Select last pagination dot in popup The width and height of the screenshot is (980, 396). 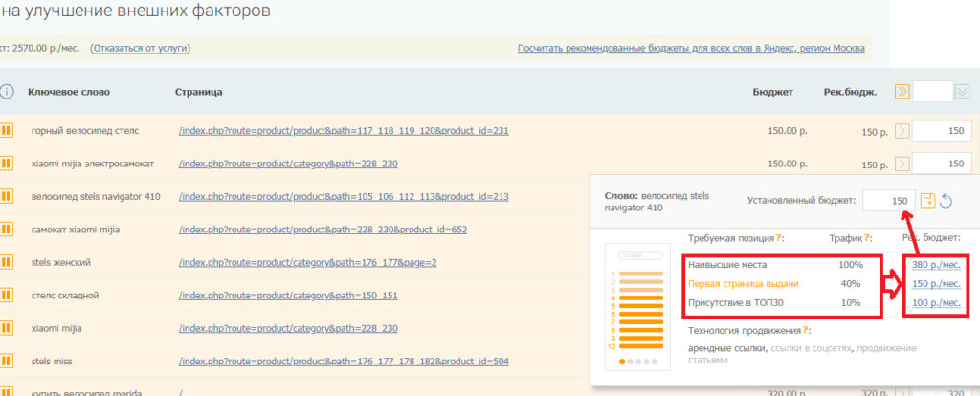tap(655, 361)
